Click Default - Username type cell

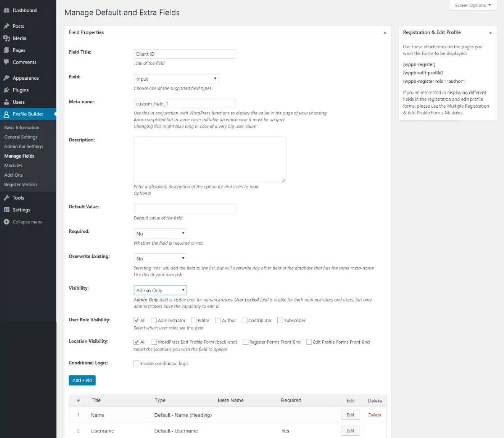176,431
